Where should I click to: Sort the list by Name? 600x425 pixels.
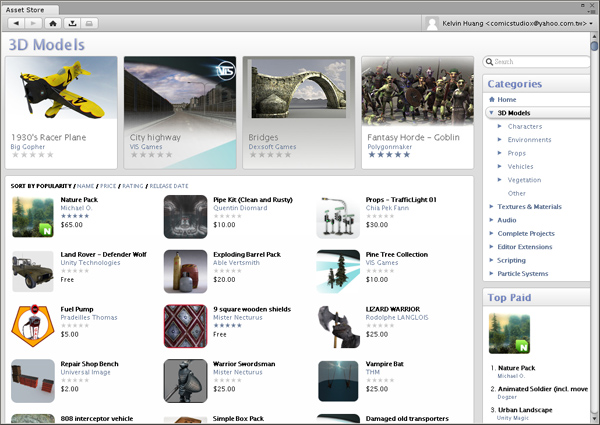coord(85,186)
